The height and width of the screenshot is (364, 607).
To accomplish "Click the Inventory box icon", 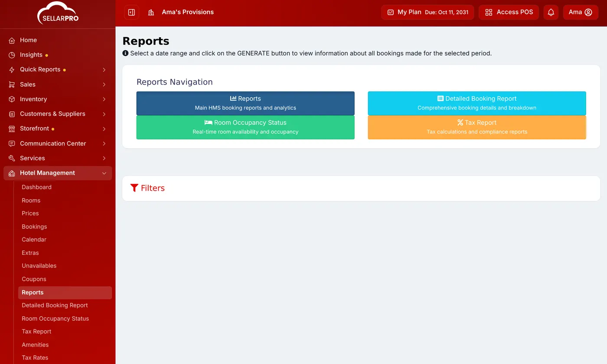I will click(12, 99).
